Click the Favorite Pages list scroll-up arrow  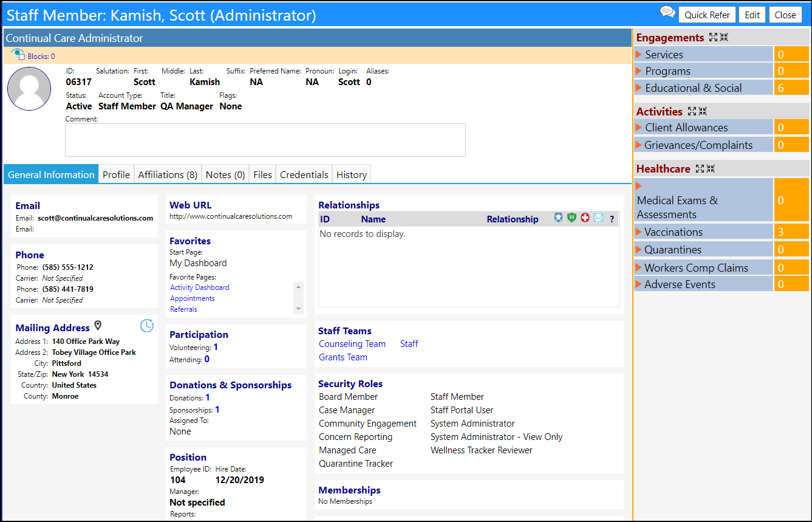click(x=298, y=286)
